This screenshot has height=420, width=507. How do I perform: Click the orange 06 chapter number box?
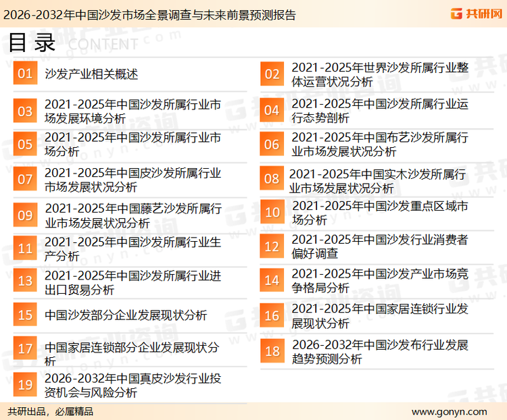(272, 144)
